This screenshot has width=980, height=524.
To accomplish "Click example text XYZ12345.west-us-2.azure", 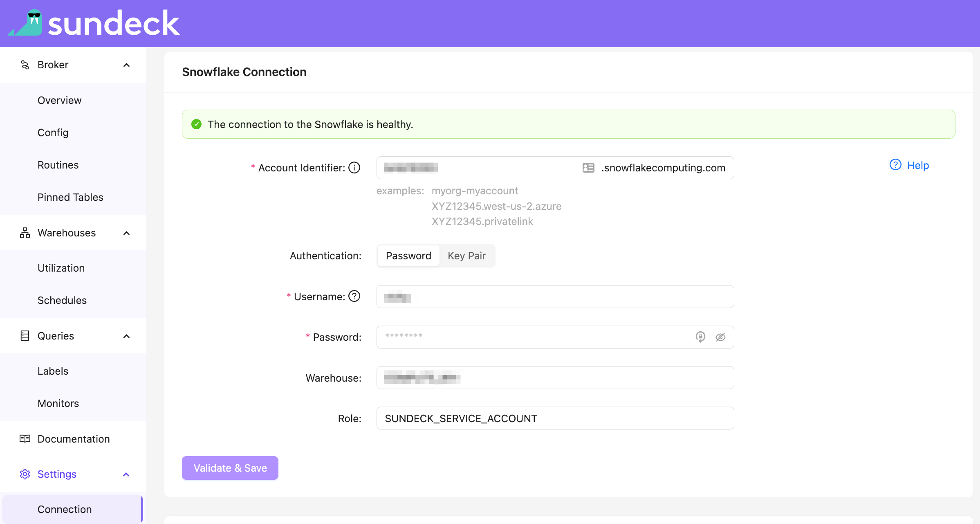I will coord(497,206).
